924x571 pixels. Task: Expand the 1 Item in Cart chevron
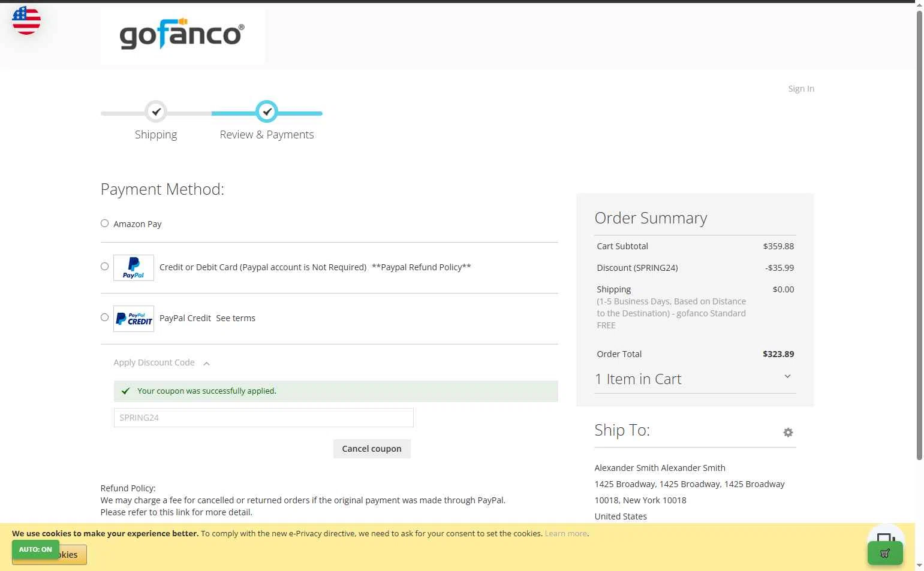click(x=787, y=376)
